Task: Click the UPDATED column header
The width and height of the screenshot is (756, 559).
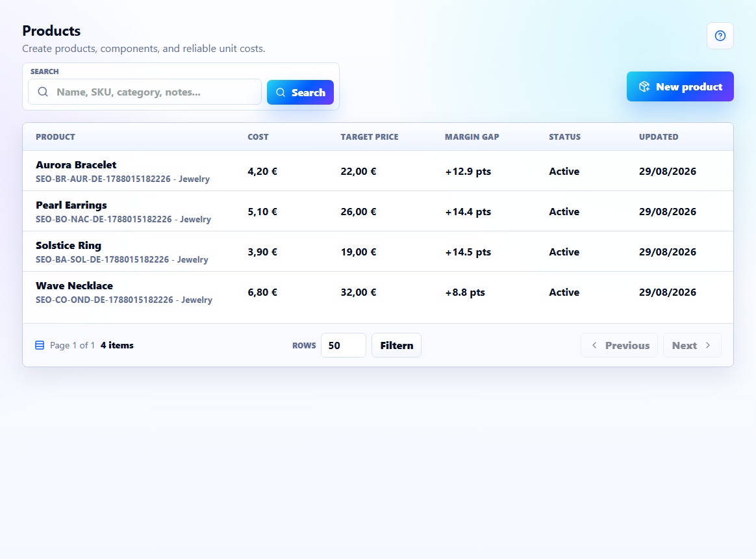Action: click(x=659, y=136)
